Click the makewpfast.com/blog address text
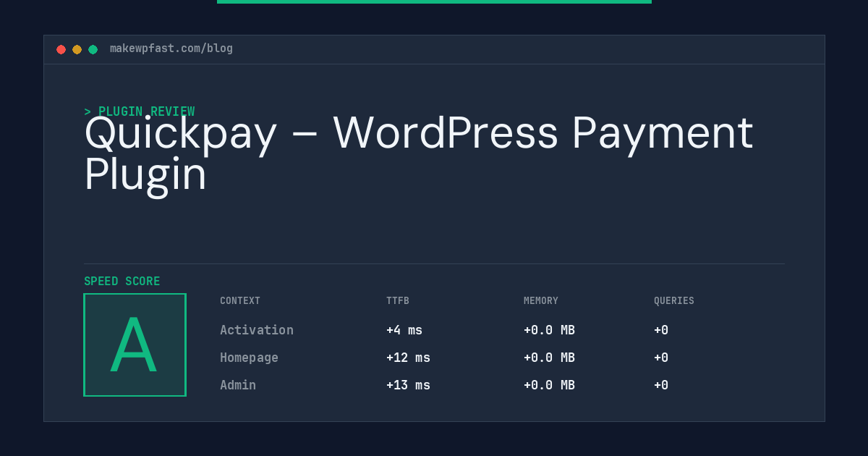 point(171,48)
